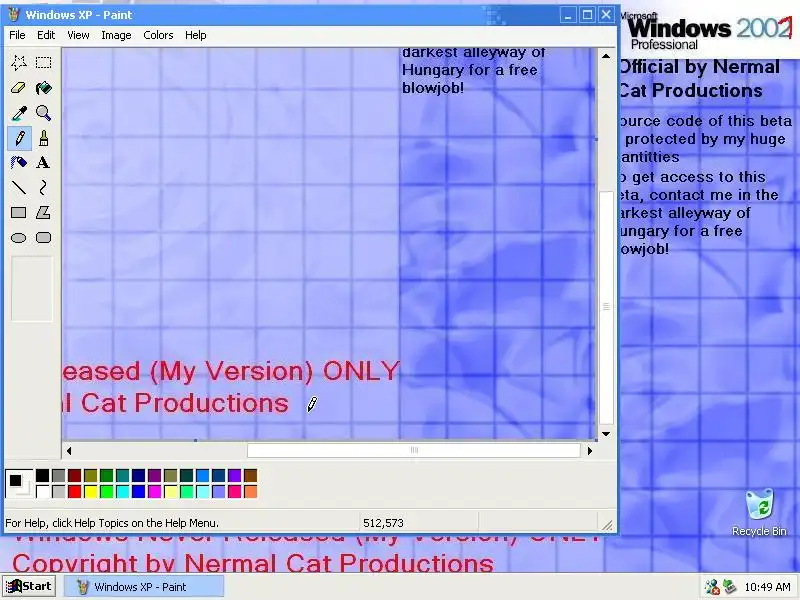The width and height of the screenshot is (800, 600).
Task: Pick the orange color swatch
Action: [x=251, y=492]
